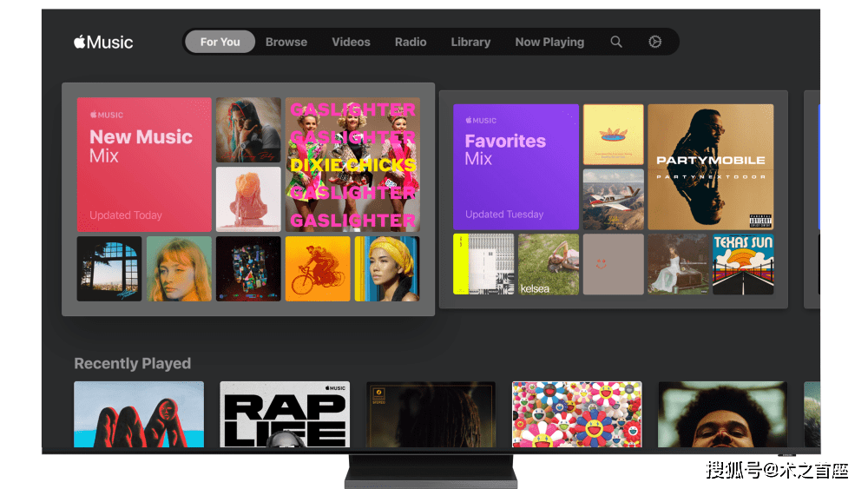This screenshot has height=489, width=868.
Task: Open the dark portrait recently played thumbnail
Action: [431, 414]
